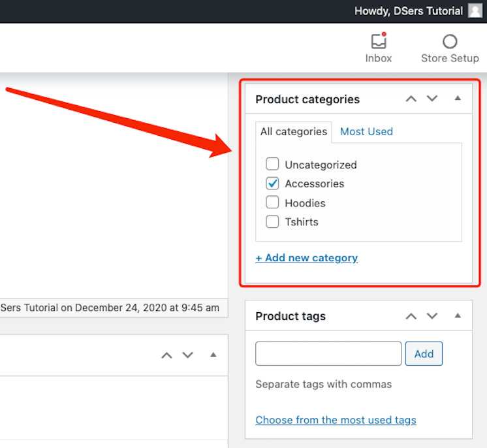Switch to the Most Used tab
The height and width of the screenshot is (448, 487).
pyautogui.click(x=366, y=132)
